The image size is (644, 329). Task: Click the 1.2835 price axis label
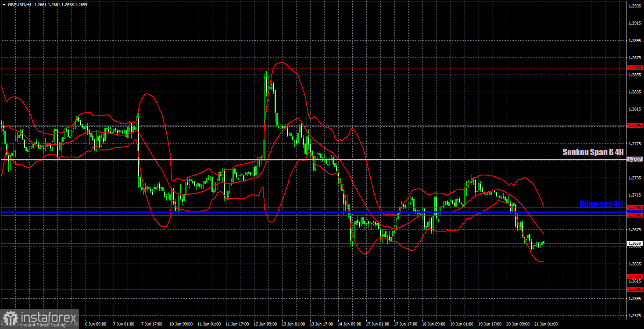(x=635, y=92)
